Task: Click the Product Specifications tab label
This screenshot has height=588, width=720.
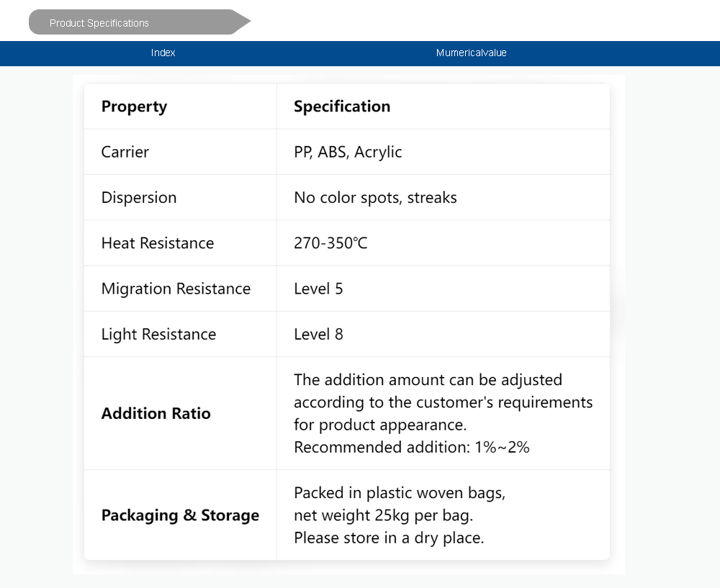Action: tap(99, 23)
